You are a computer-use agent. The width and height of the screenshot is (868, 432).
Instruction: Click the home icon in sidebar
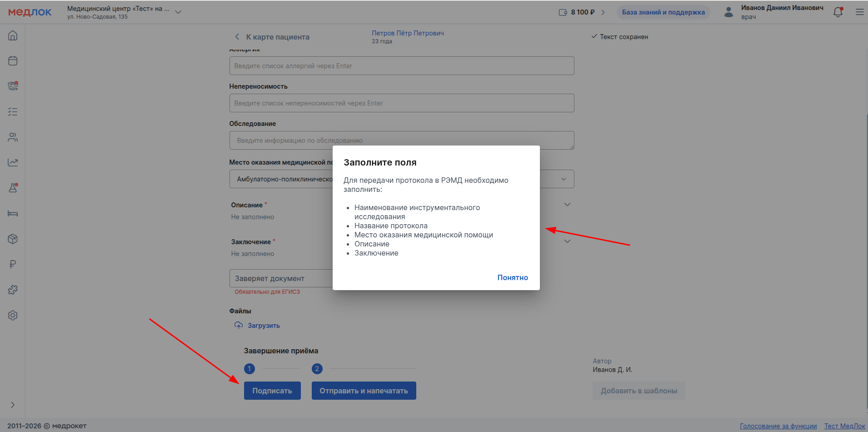(x=13, y=35)
